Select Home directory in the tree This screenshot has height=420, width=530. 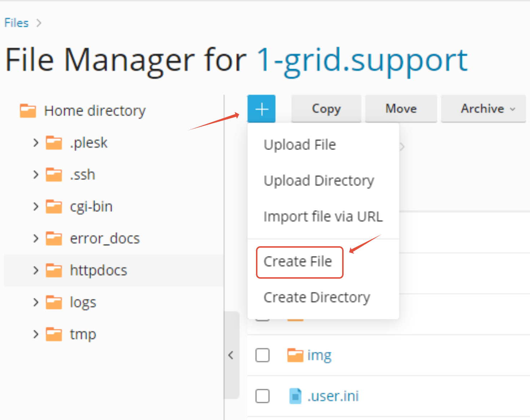pos(95,111)
